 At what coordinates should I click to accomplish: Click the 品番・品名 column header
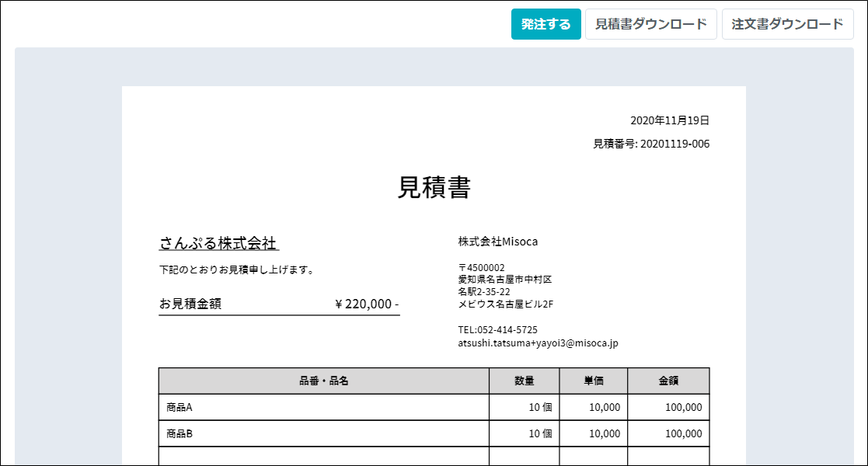[323, 381]
